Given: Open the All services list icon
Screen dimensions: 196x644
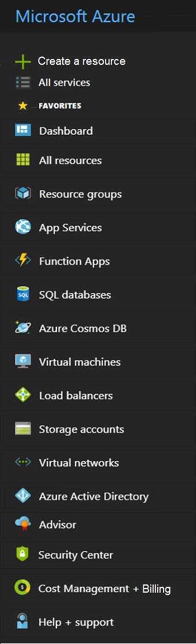Looking at the screenshot, I should [x=23, y=83].
